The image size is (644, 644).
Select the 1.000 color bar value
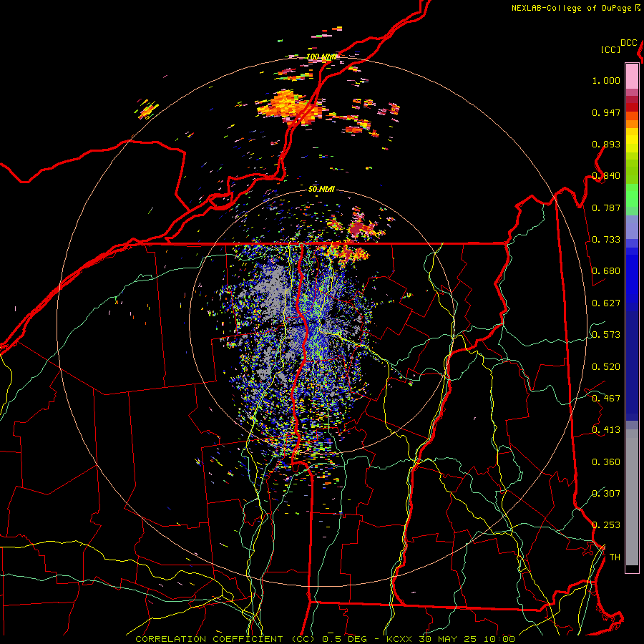click(x=606, y=80)
